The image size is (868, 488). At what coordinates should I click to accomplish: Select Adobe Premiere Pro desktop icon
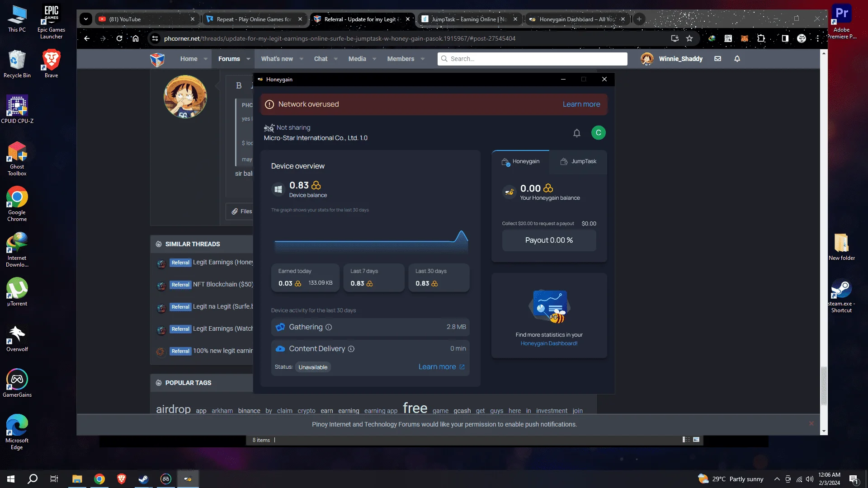841,22
